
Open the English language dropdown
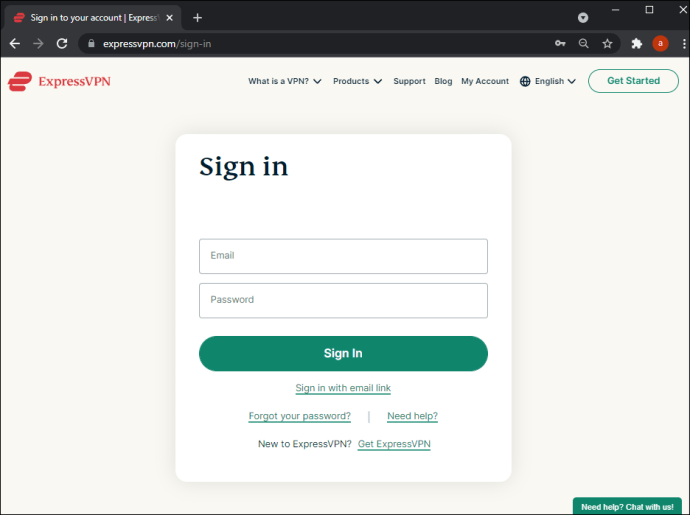point(555,81)
